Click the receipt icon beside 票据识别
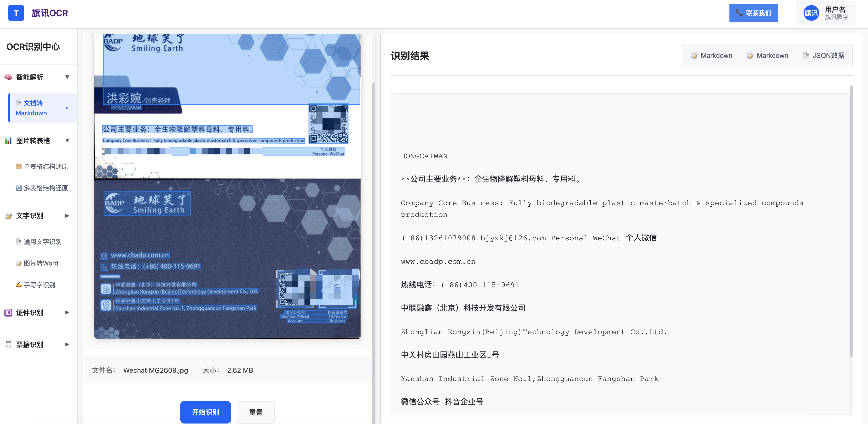 point(9,344)
